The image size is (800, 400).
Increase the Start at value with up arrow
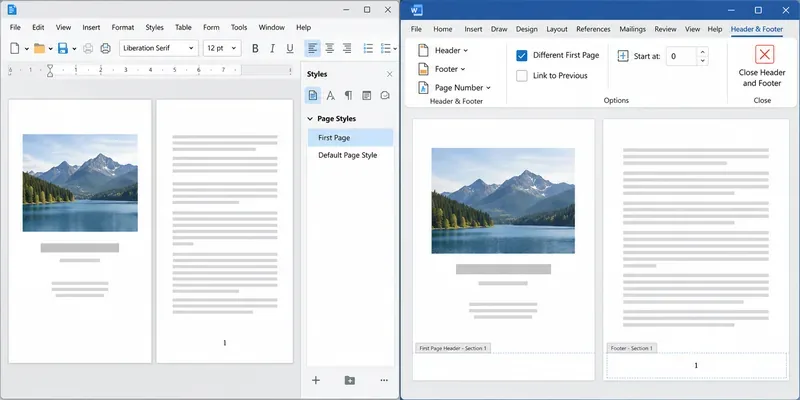pyautogui.click(x=703, y=52)
